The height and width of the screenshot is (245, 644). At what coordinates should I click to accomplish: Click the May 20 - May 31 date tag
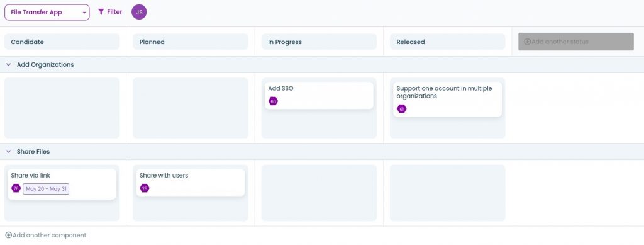(46, 189)
